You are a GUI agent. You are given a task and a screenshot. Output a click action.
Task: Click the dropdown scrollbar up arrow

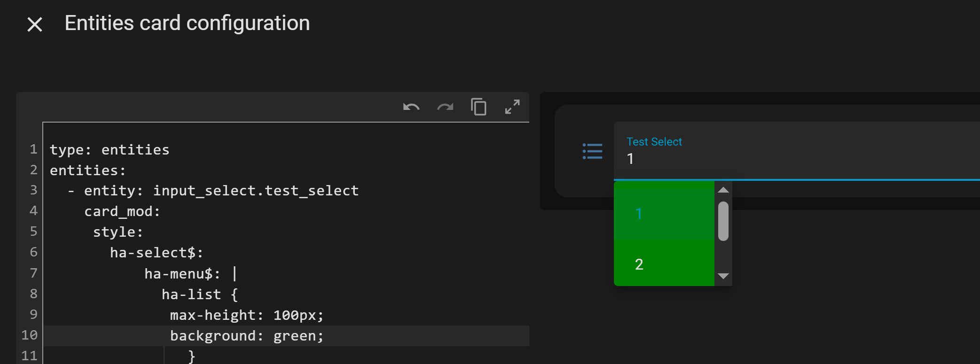(x=723, y=190)
